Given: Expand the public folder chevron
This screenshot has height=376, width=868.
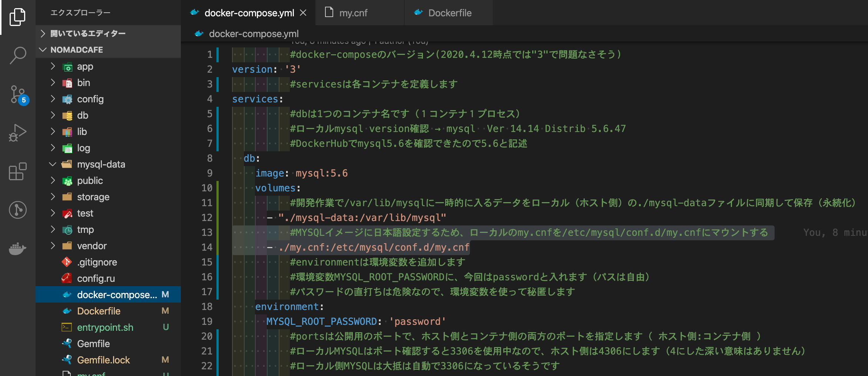Looking at the screenshot, I should pyautogui.click(x=53, y=181).
